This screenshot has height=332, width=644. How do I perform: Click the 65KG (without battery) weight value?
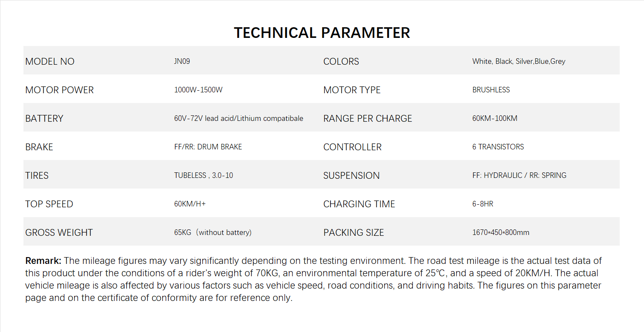click(213, 232)
